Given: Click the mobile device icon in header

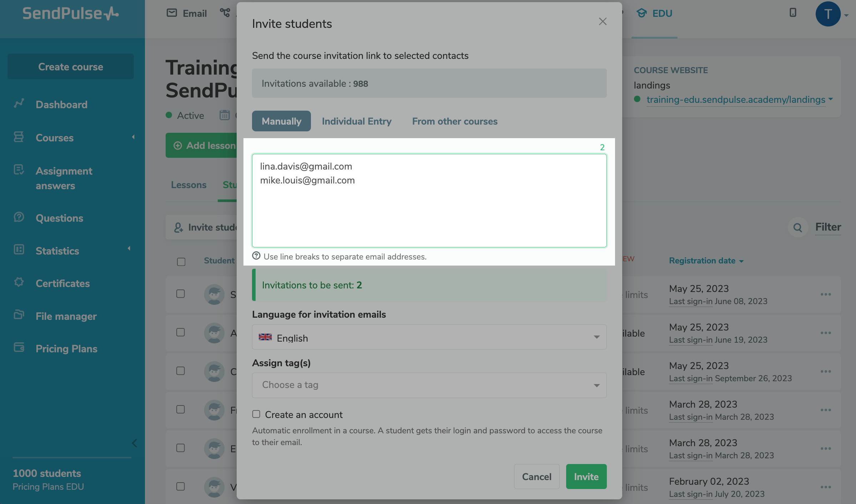Looking at the screenshot, I should coord(793,13).
